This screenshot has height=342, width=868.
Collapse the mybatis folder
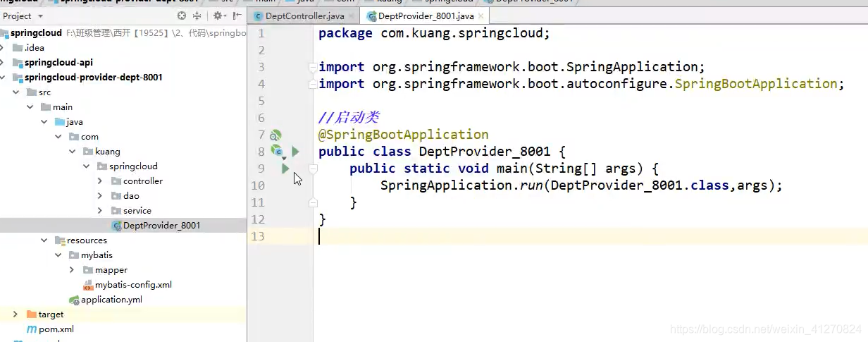tap(58, 255)
